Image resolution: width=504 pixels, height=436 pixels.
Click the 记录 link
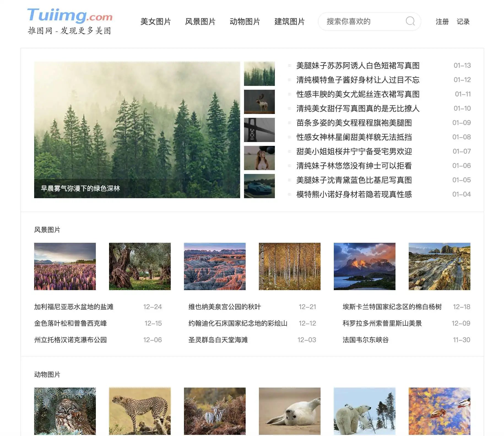(x=463, y=22)
